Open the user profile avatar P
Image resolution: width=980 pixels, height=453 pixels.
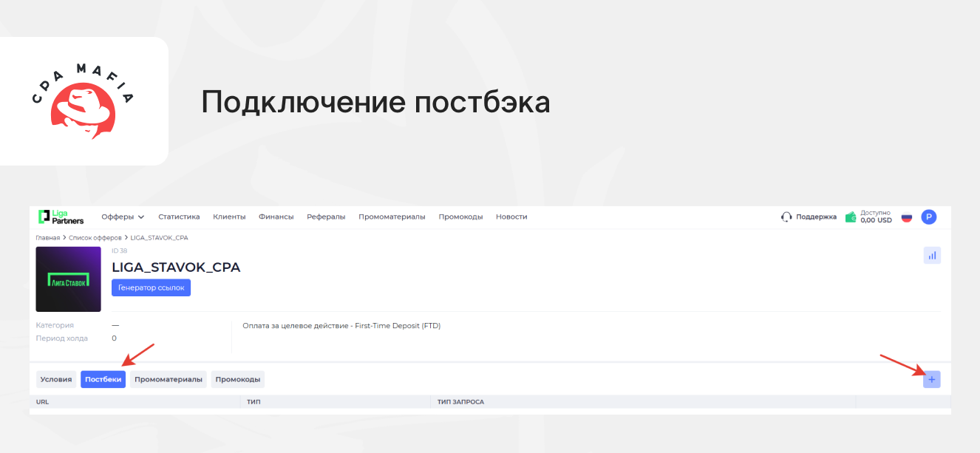click(x=929, y=217)
